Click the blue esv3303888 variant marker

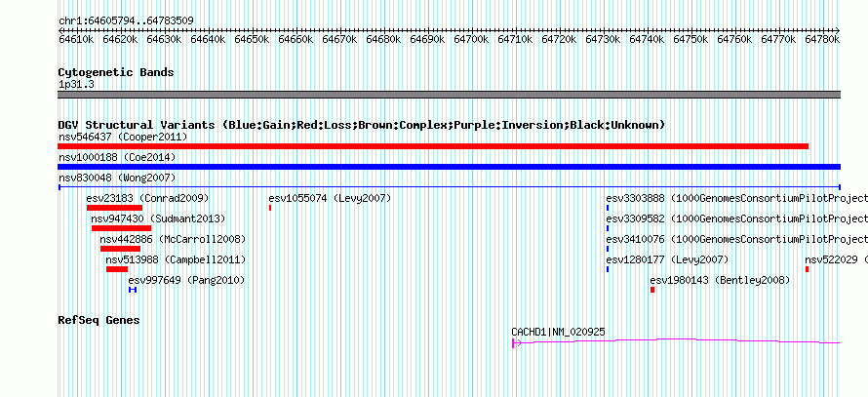[608, 208]
